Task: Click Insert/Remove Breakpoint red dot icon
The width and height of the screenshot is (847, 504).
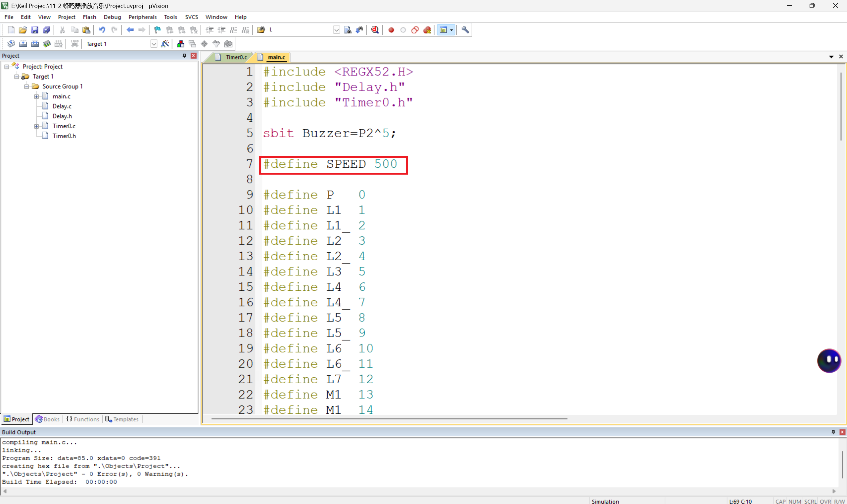Action: 391,30
